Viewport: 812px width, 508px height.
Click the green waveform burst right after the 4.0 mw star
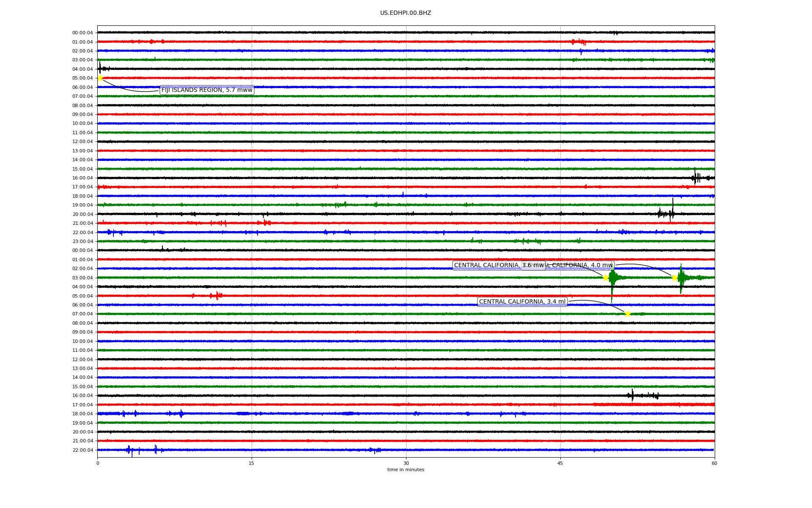click(x=682, y=278)
